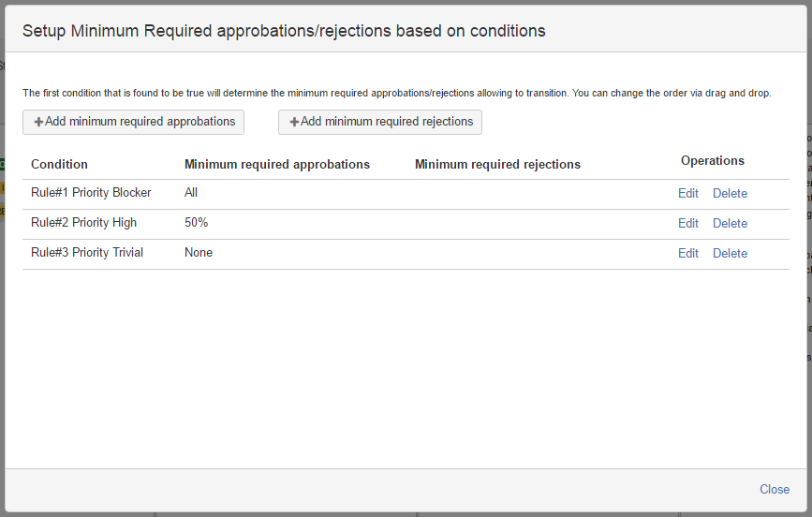Select the Rule#2 Priority High condition text

click(x=83, y=223)
